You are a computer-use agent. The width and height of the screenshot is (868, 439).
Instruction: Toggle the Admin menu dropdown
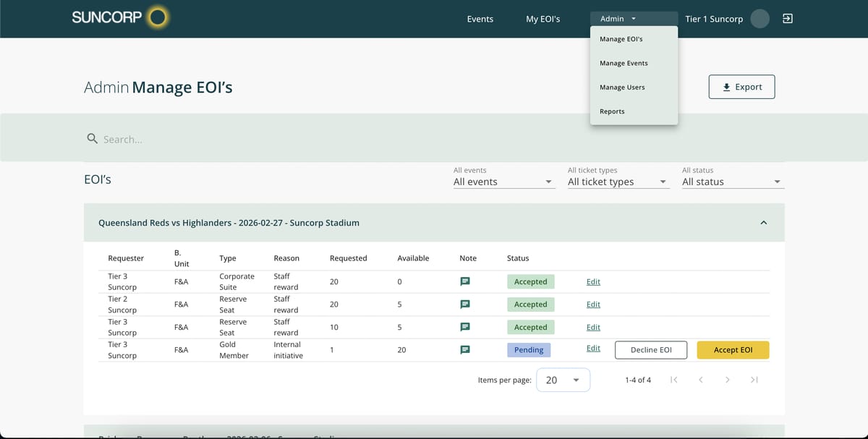(x=634, y=19)
